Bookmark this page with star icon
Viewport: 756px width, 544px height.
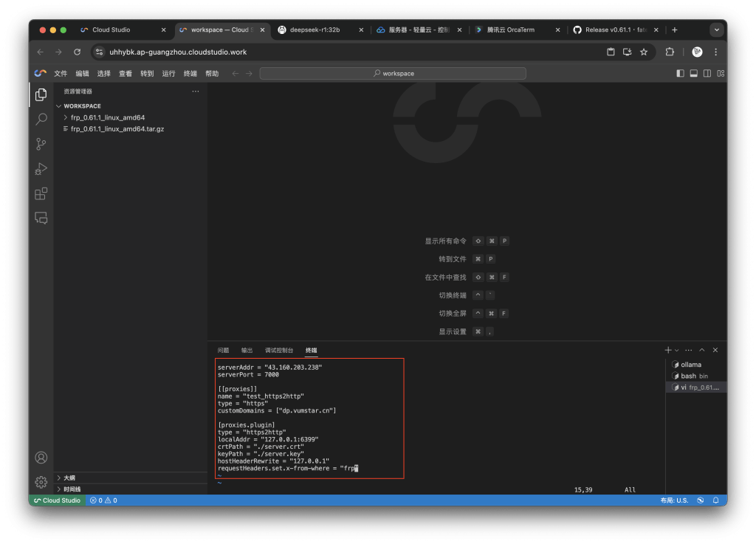click(x=644, y=52)
